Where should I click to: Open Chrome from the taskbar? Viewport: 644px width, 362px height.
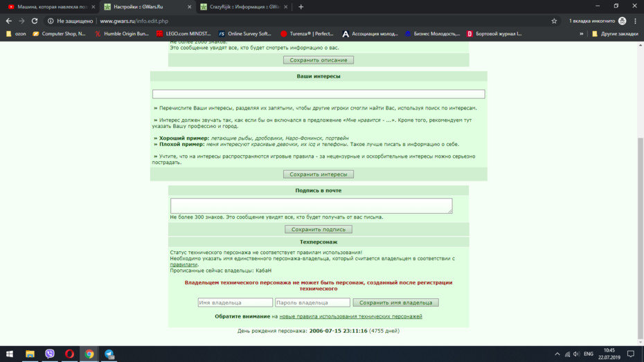click(x=89, y=354)
